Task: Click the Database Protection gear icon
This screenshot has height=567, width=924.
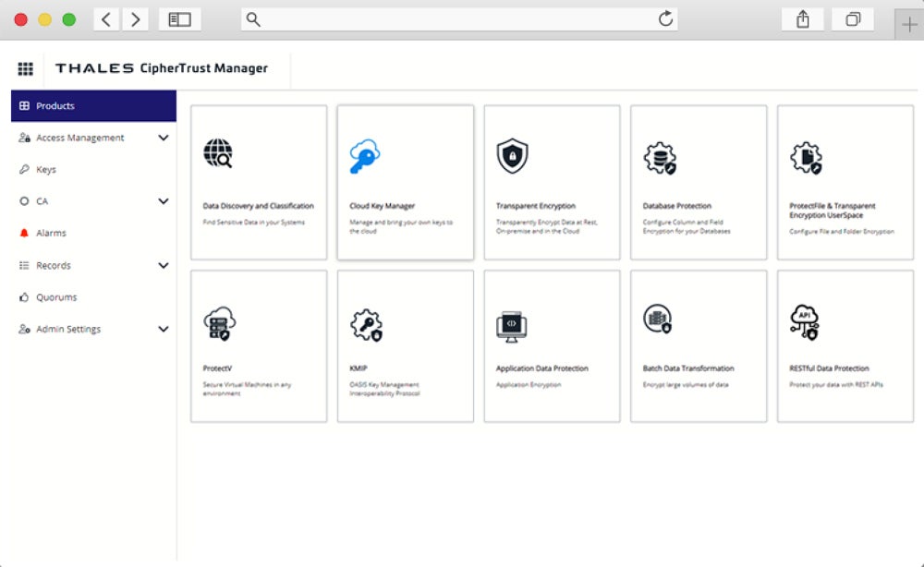Action: pos(657,154)
